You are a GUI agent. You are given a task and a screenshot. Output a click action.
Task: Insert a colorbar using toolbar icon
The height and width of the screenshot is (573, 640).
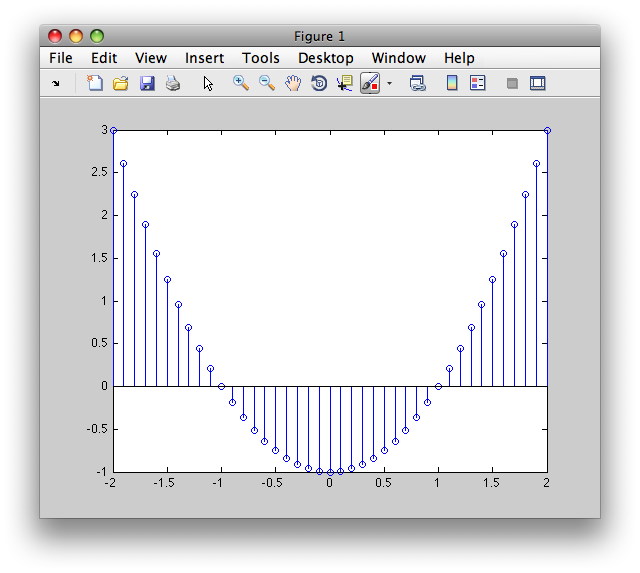tap(452, 83)
